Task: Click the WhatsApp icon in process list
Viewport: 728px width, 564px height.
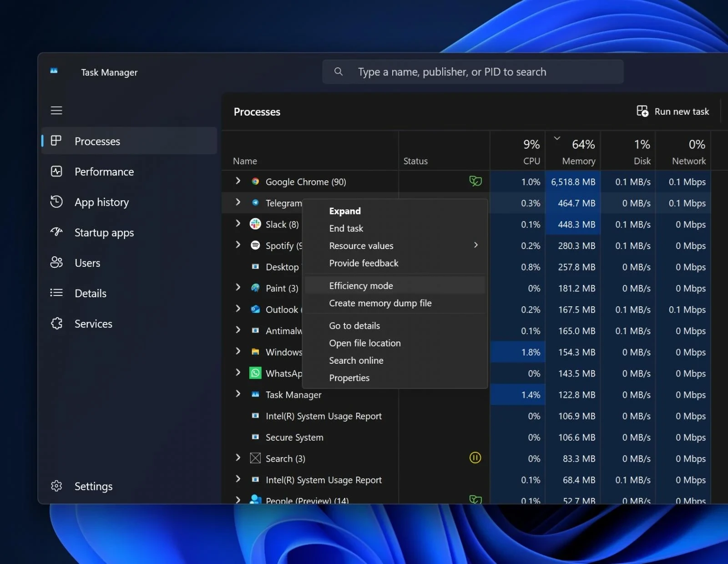Action: coord(255,373)
